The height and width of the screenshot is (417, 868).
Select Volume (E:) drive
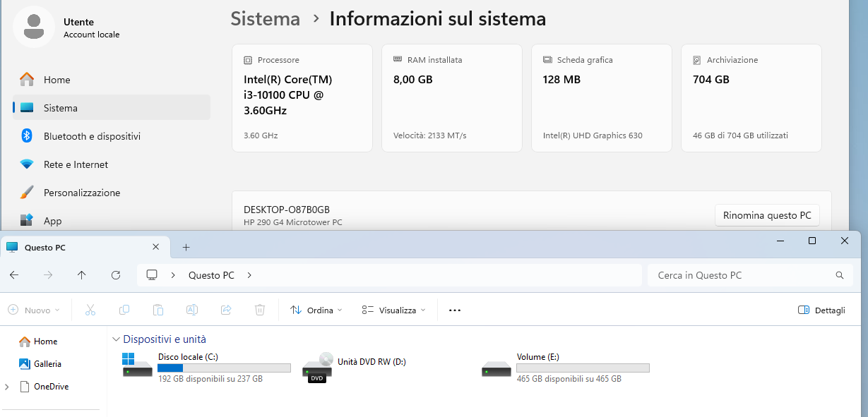coord(566,368)
